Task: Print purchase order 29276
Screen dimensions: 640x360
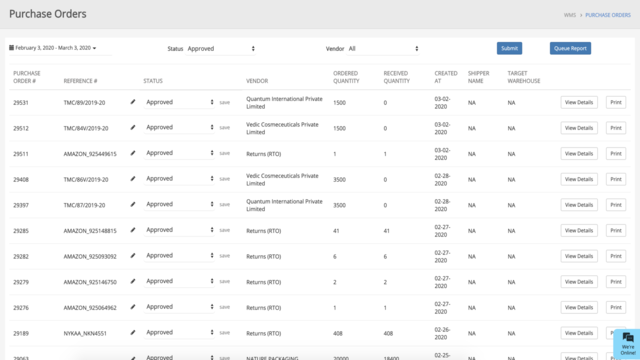Action: 616,307
